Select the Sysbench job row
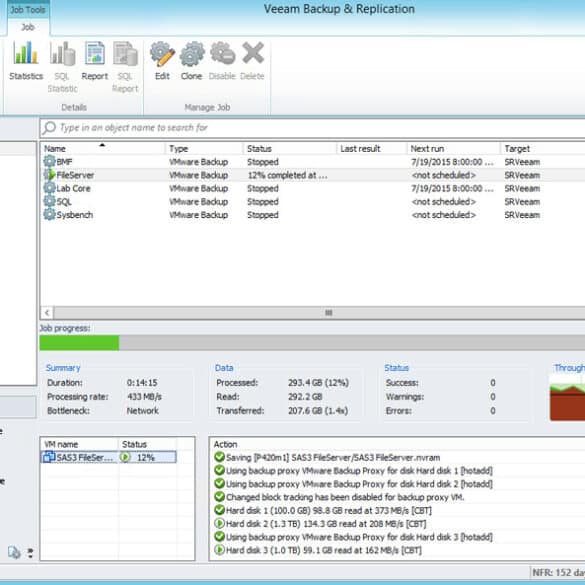The height and width of the screenshot is (585, 585). coord(313,215)
